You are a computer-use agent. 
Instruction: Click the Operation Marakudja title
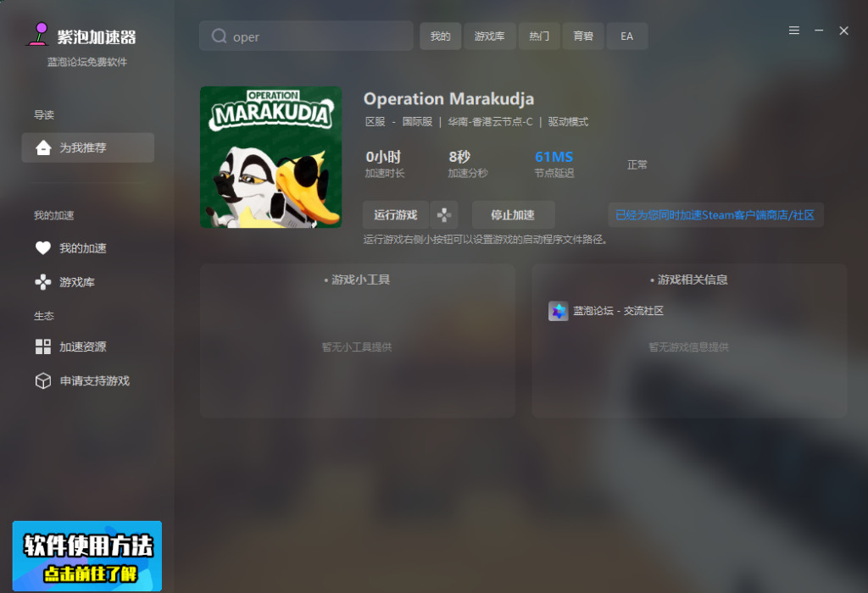coord(448,99)
